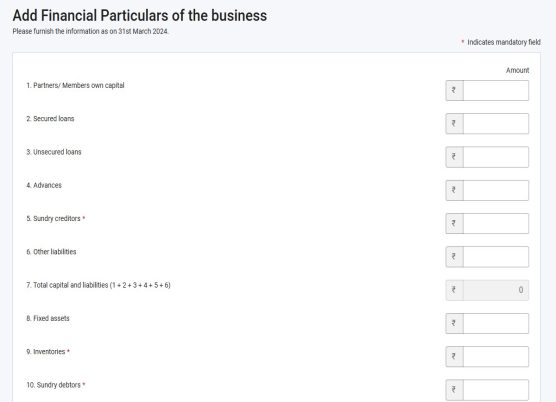The image size is (556, 402).
Task: Click rupee icon beside Unsecured loans
Action: coord(454,157)
